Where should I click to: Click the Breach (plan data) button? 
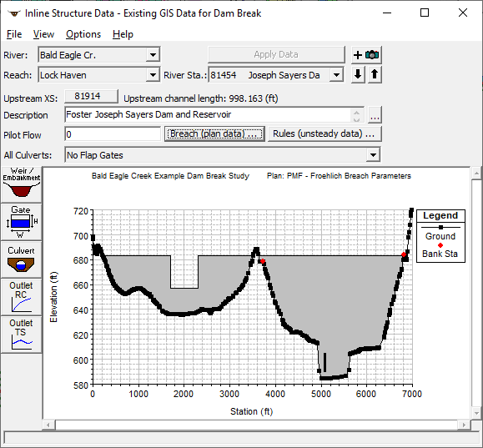214,134
